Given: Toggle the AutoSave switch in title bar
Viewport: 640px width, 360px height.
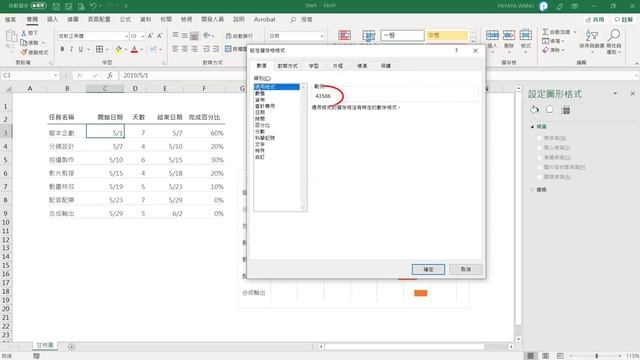Looking at the screenshot, I should click(x=38, y=6).
